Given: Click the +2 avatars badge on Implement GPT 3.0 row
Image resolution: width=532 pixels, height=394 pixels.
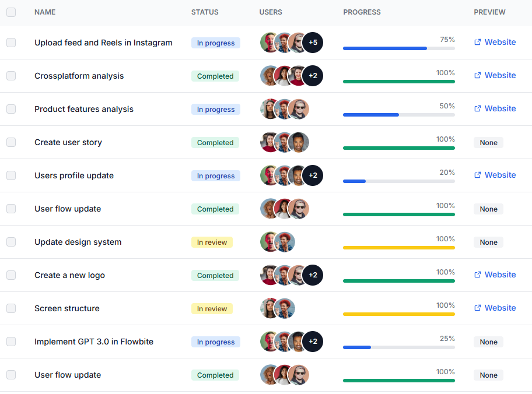Looking at the screenshot, I should [x=313, y=342].
